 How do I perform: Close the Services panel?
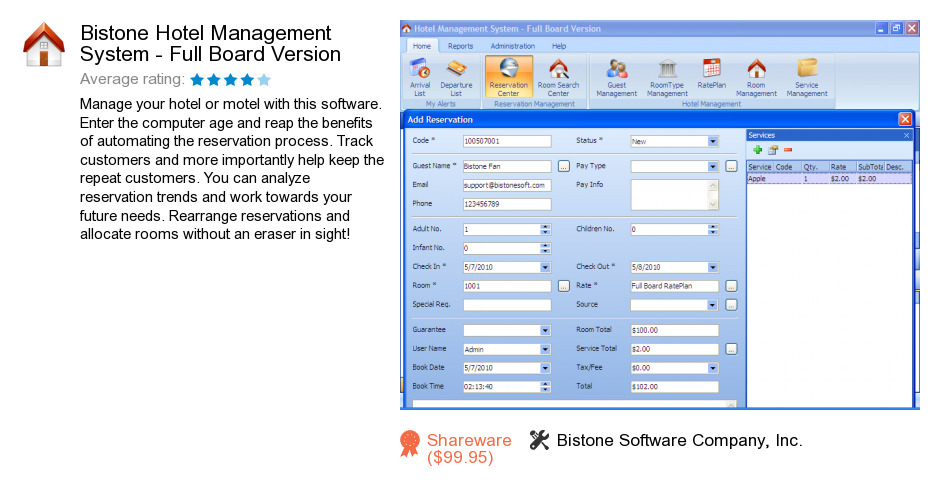click(906, 136)
